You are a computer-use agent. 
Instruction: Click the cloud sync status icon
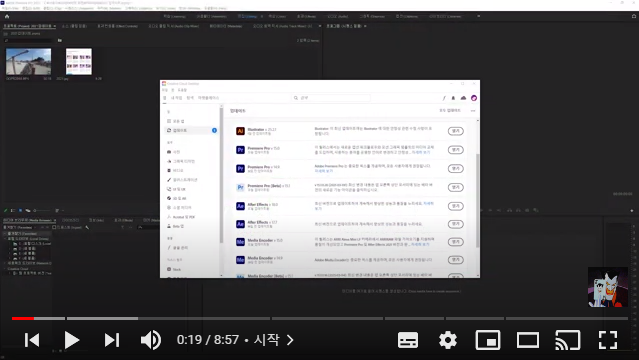click(463, 98)
